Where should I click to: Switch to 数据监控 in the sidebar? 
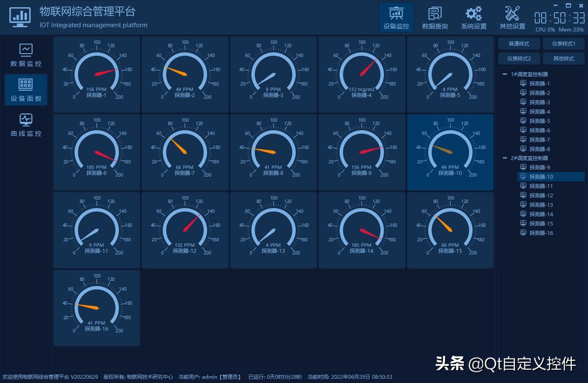click(26, 55)
